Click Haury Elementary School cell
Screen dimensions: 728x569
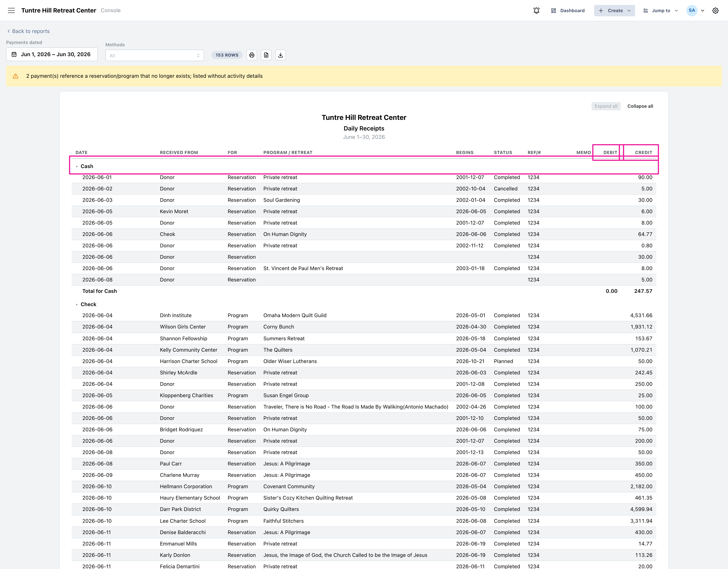(190, 498)
